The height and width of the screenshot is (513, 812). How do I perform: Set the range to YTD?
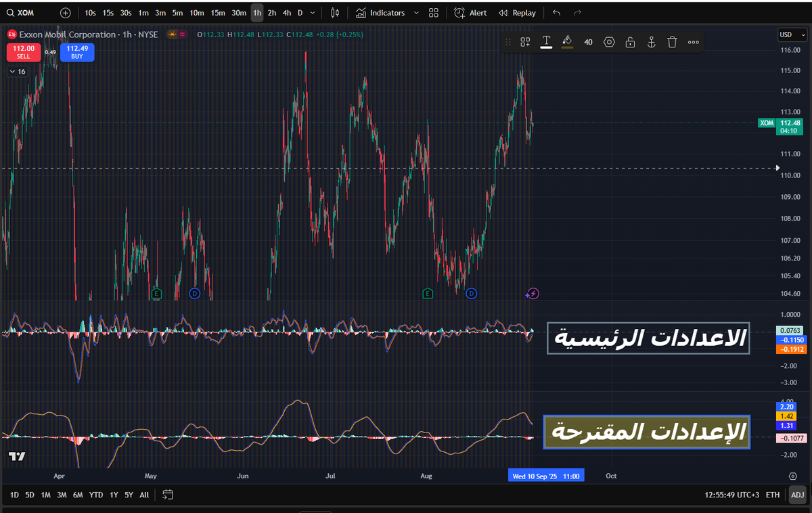click(96, 495)
